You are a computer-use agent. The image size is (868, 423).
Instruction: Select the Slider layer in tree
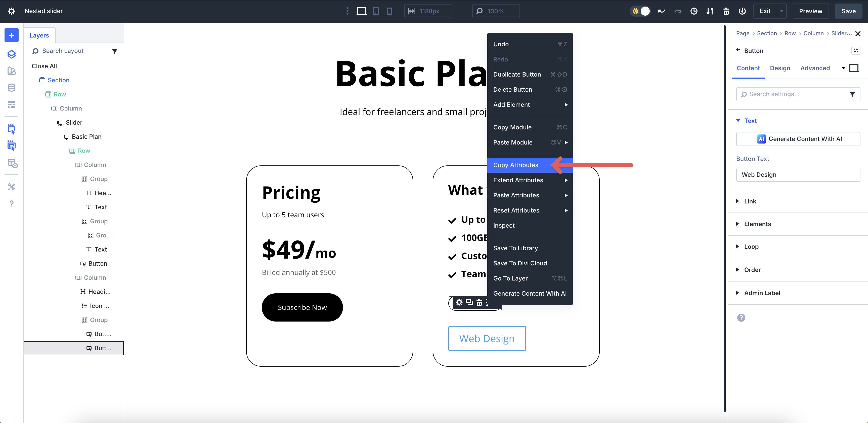click(x=74, y=122)
